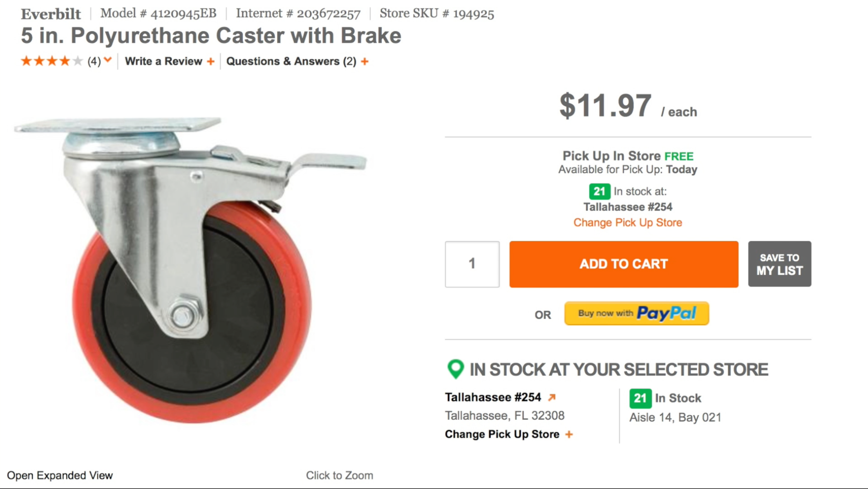868x489 pixels.
Task: Click the Everbilt brand name
Action: [x=51, y=14]
